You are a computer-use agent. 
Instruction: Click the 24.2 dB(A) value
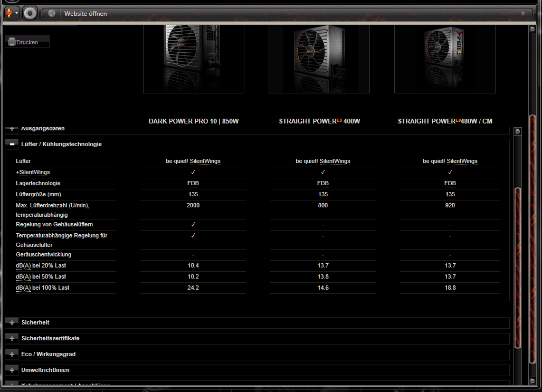[x=193, y=288]
